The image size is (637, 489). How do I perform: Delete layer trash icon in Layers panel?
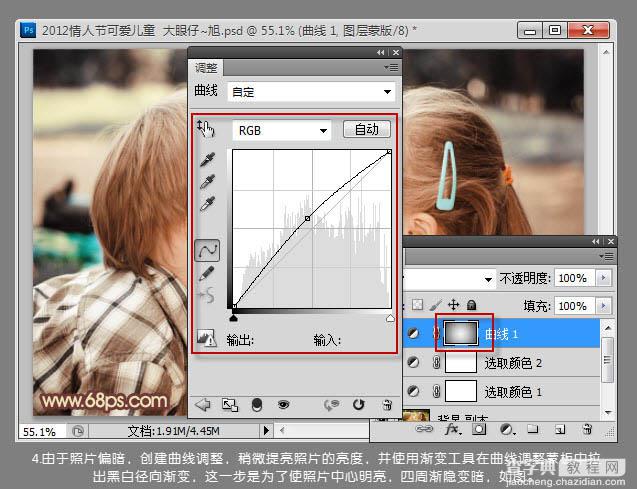coord(587,429)
